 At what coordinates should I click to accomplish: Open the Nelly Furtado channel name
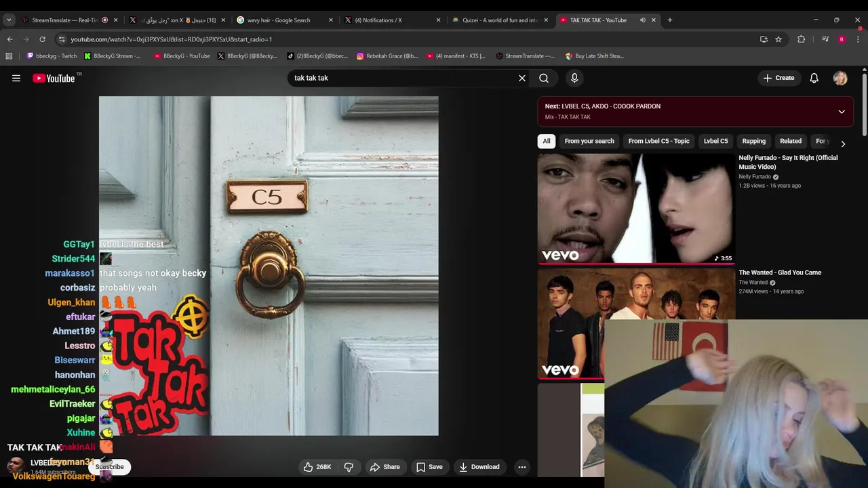pyautogui.click(x=755, y=177)
